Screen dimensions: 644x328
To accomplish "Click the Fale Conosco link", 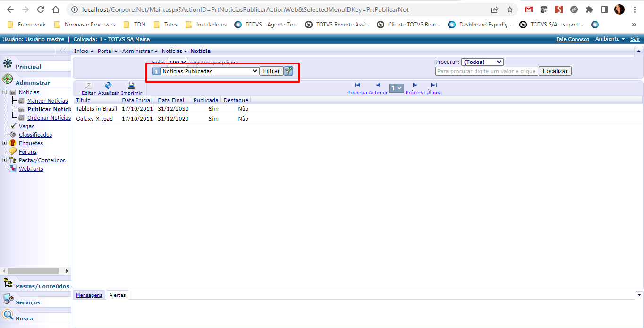I will pyautogui.click(x=573, y=39).
